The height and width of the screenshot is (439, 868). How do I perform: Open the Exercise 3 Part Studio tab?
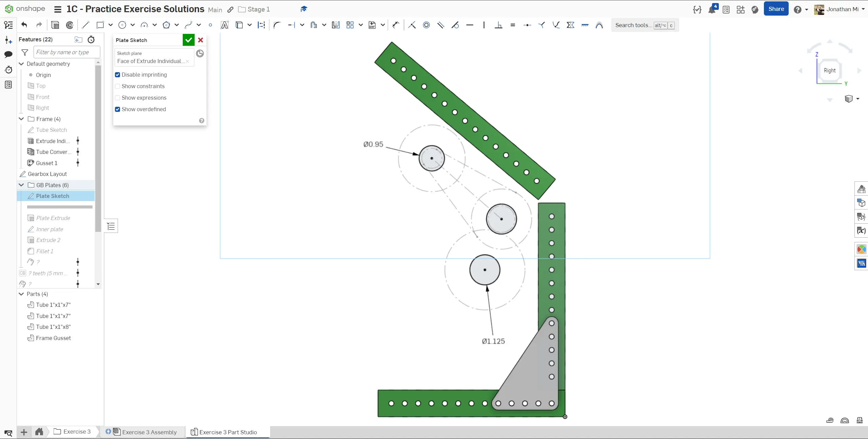228,432
